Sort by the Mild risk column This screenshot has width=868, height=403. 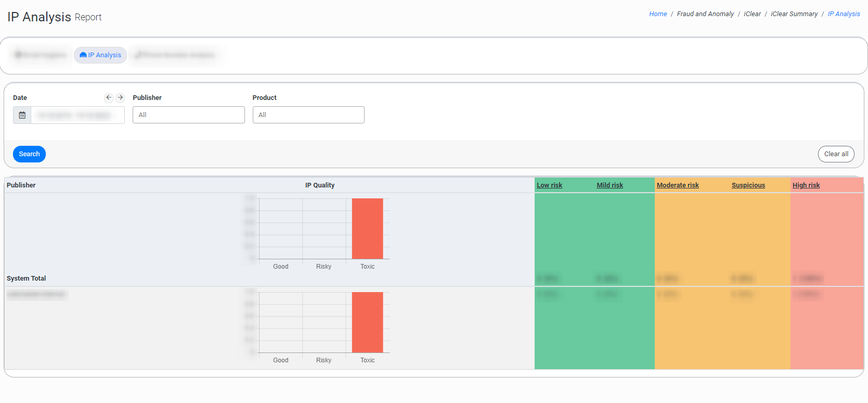tap(610, 185)
